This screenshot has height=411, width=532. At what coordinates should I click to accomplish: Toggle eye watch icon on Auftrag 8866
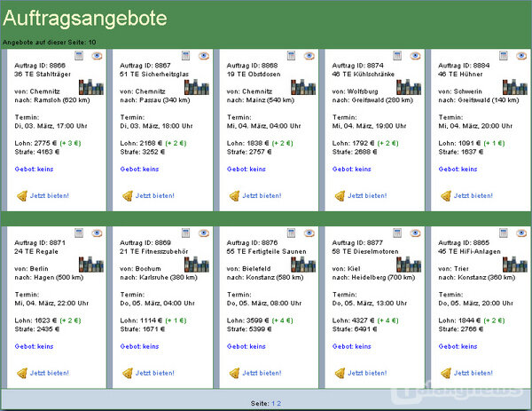(x=97, y=56)
